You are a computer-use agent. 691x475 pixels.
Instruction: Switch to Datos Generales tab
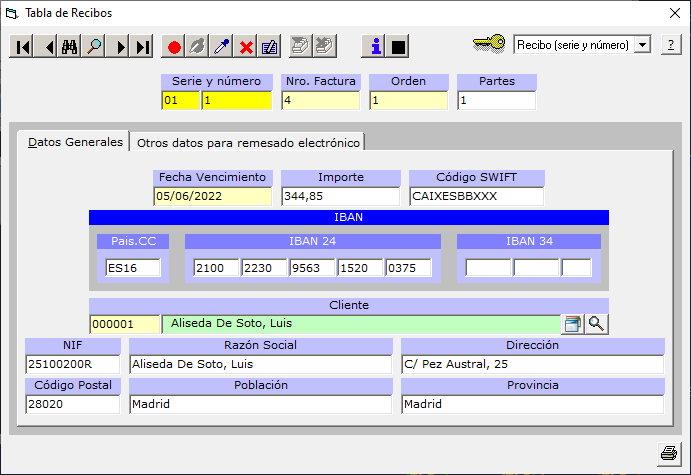tap(75, 142)
